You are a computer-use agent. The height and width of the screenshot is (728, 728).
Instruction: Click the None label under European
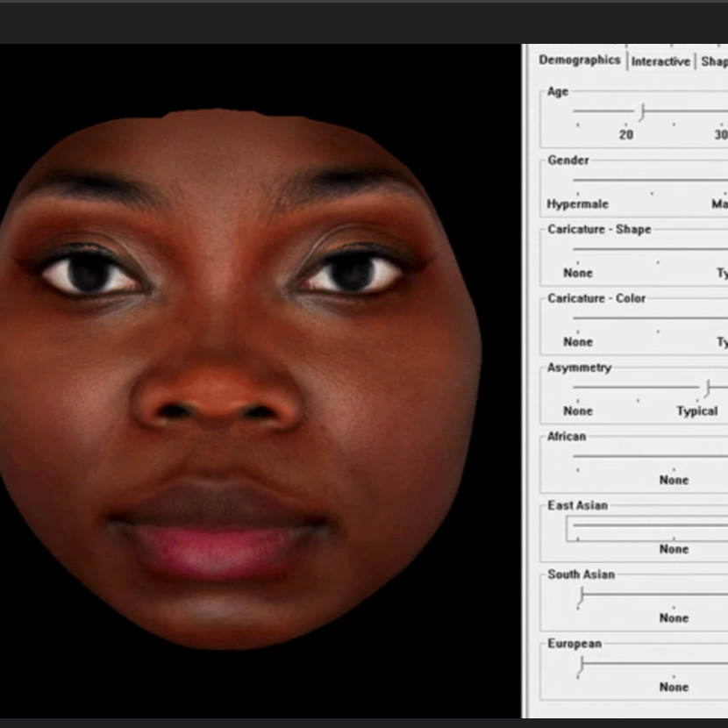click(674, 687)
